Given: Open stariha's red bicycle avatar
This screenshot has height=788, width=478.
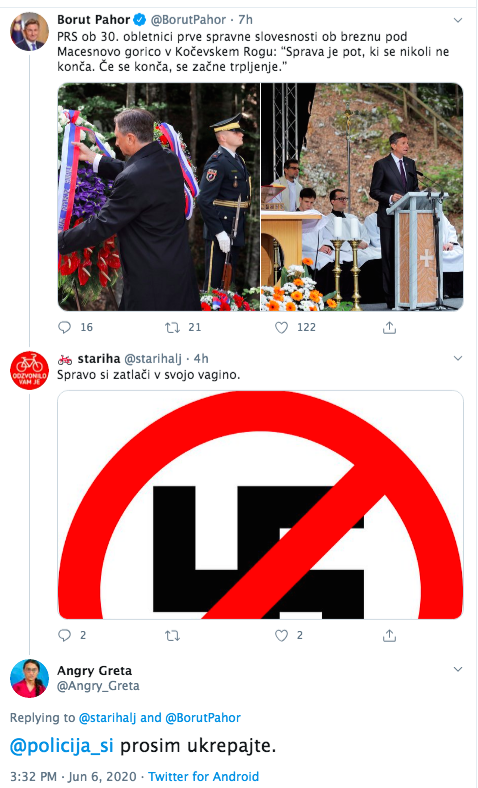Looking at the screenshot, I should click(x=29, y=370).
